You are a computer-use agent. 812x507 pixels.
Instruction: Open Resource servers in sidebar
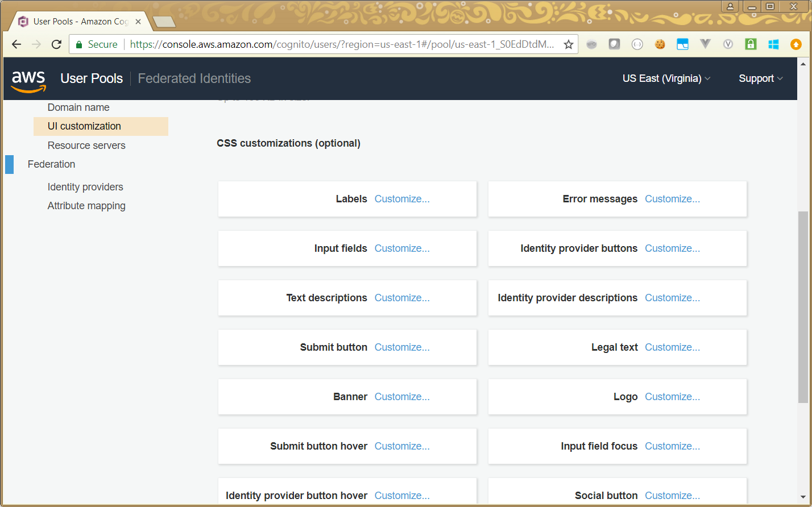86,146
